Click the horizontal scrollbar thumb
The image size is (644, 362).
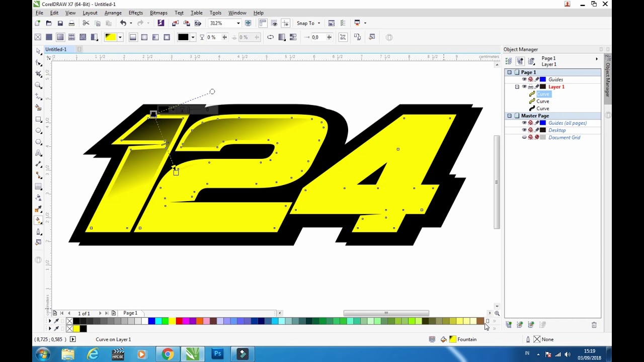click(386, 313)
